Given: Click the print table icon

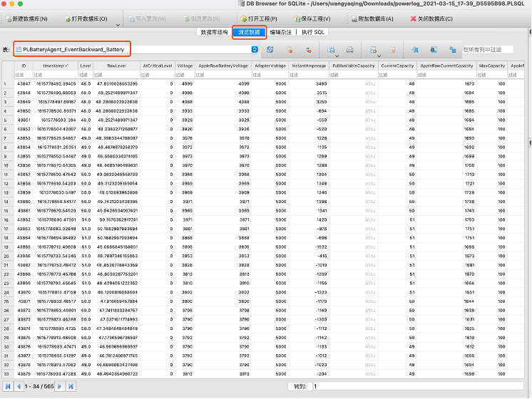Looking at the screenshot, I should point(350,50).
